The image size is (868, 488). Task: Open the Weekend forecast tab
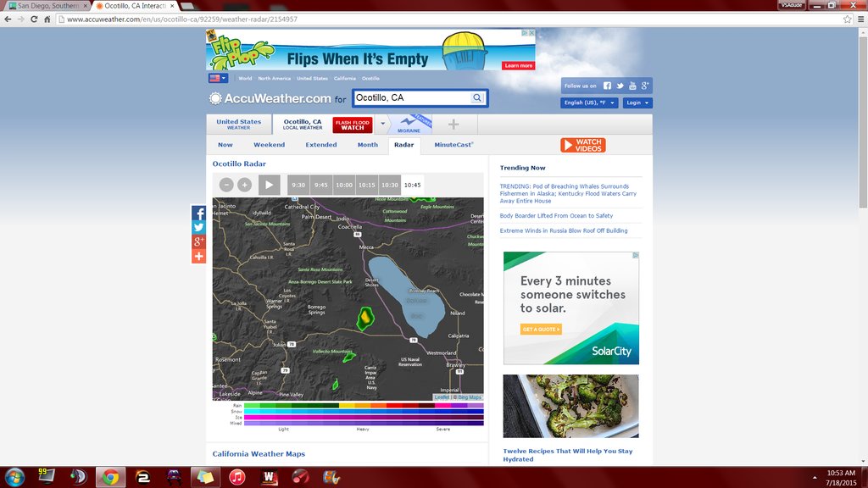(269, 145)
